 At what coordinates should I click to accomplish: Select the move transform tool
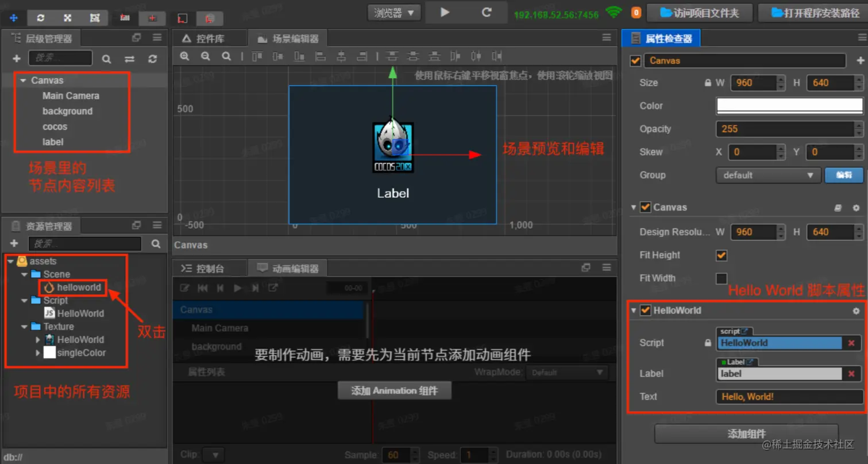click(x=14, y=18)
